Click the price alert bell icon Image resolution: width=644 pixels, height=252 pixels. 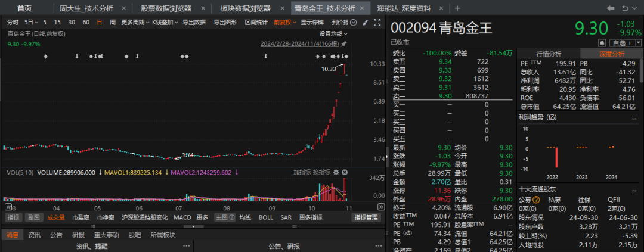(602, 43)
